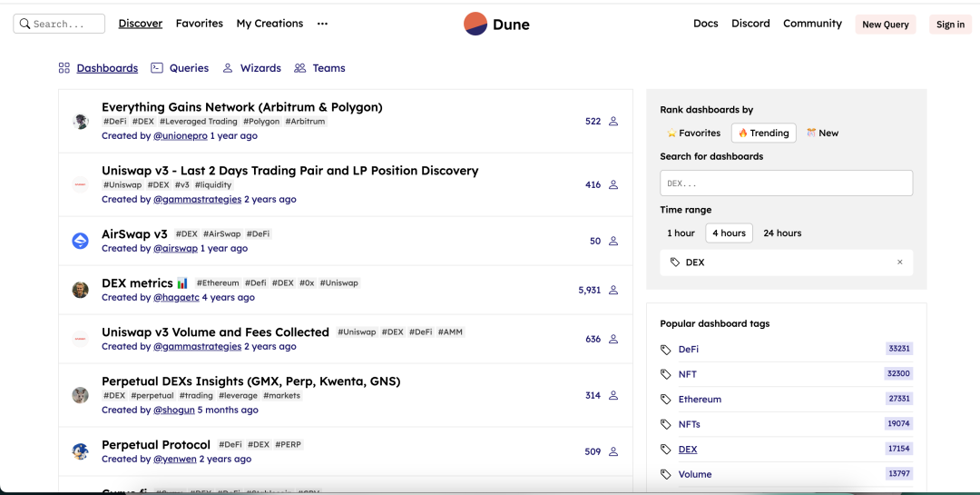The image size is (980, 495).
Task: Rank dashboards by Favorites
Action: coord(694,133)
